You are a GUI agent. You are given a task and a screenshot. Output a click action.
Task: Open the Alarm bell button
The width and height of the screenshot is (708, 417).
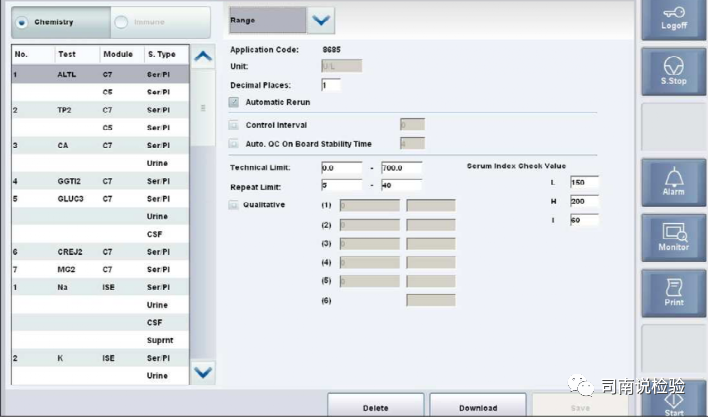click(x=673, y=182)
